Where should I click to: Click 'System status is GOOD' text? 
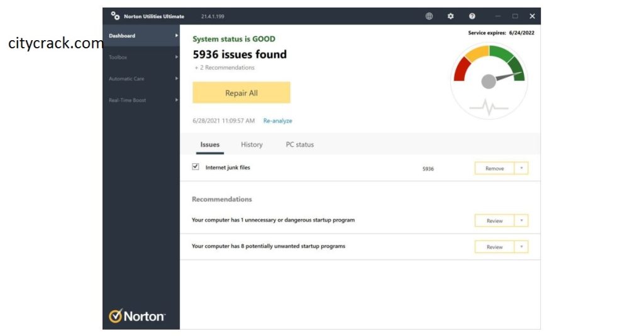234,39
